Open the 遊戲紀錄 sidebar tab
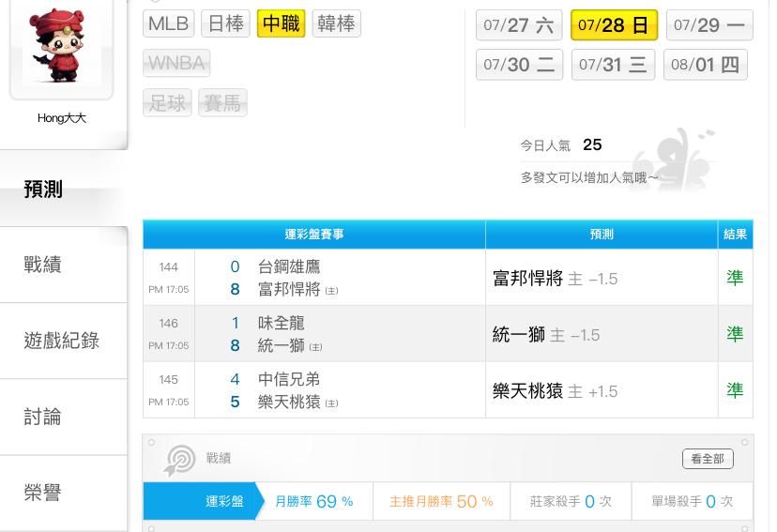The height and width of the screenshot is (532, 777). tap(64, 341)
